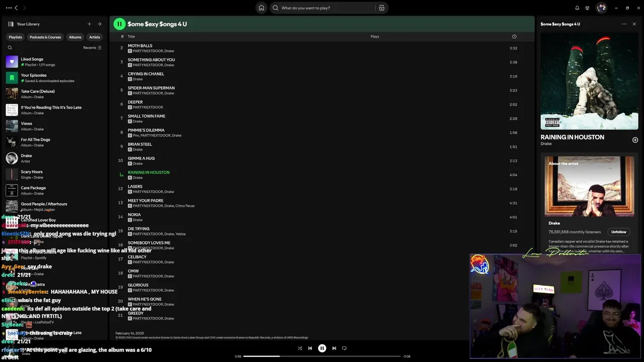Open Care Package album
Image resolution: width=644 pixels, height=362 pixels.
(x=54, y=191)
